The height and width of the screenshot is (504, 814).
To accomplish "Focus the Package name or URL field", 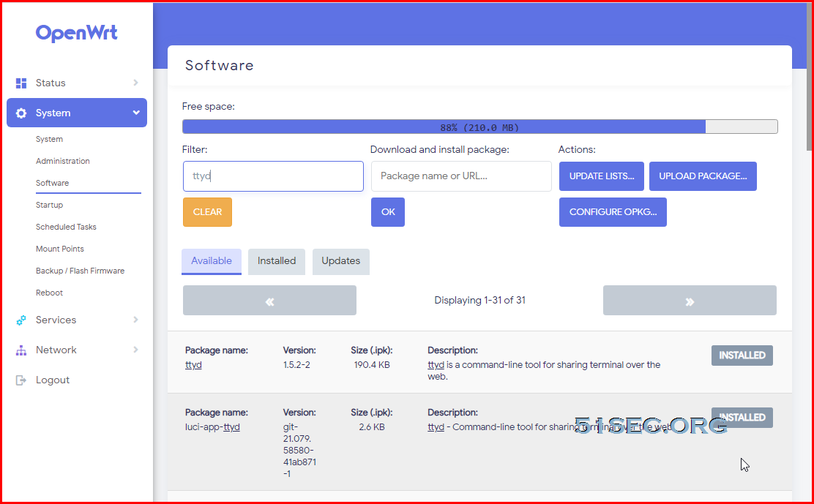I will [461, 176].
